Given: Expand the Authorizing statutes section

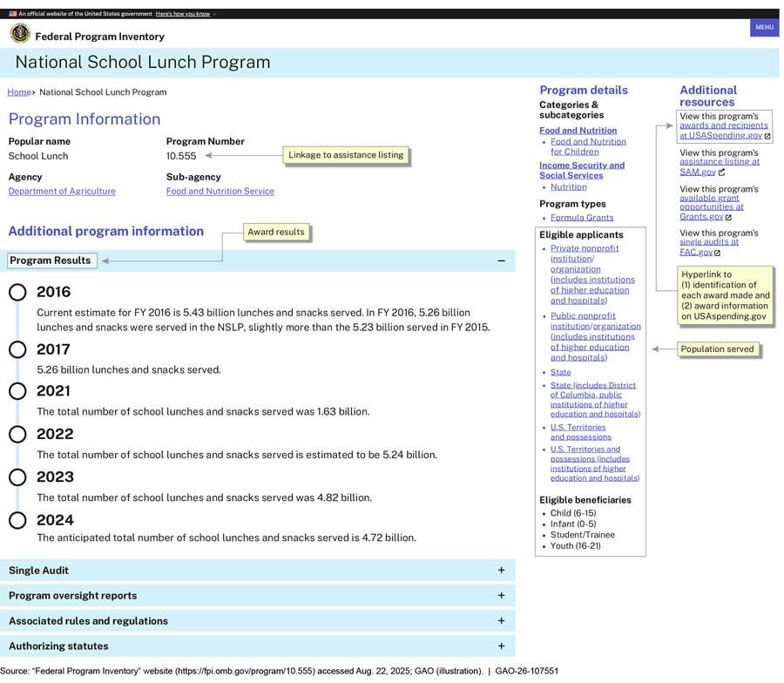Looking at the screenshot, I should (501, 646).
